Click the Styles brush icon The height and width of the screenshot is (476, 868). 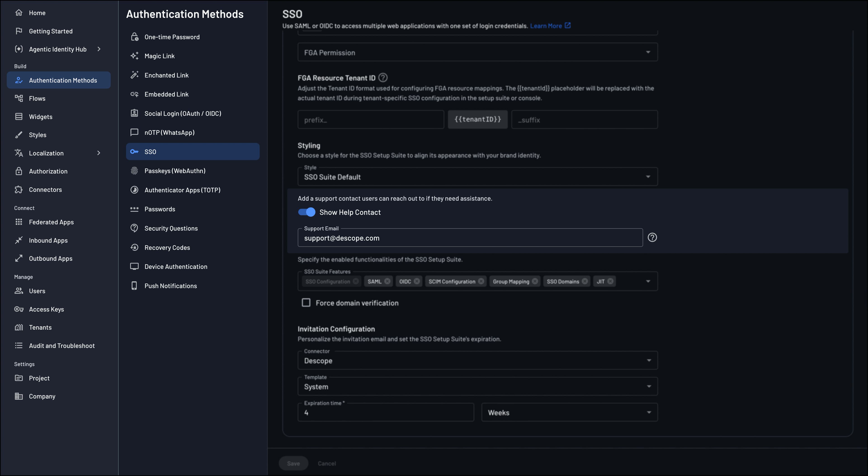coord(19,135)
